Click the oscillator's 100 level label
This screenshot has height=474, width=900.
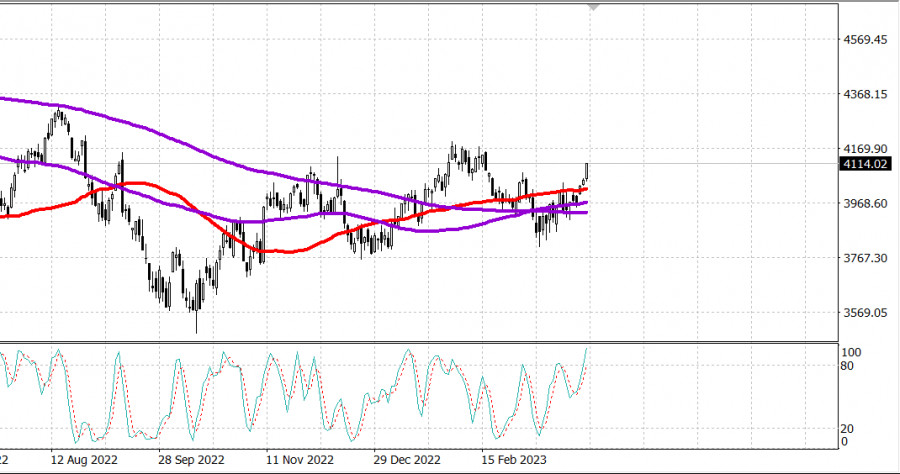pos(851,353)
